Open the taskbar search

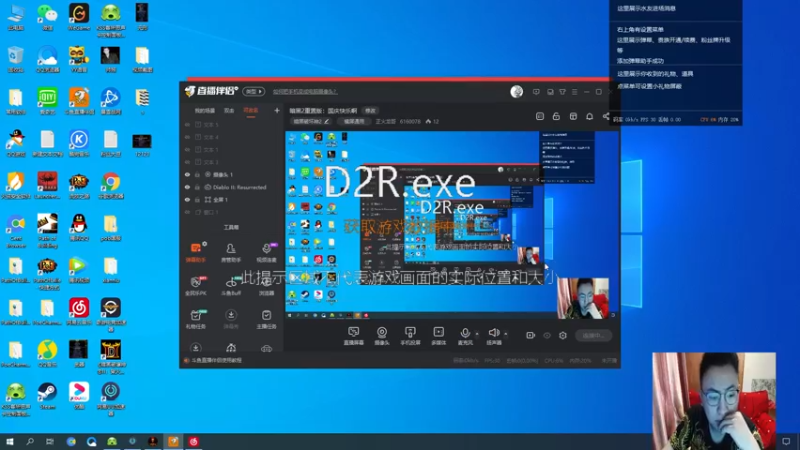[x=30, y=441]
